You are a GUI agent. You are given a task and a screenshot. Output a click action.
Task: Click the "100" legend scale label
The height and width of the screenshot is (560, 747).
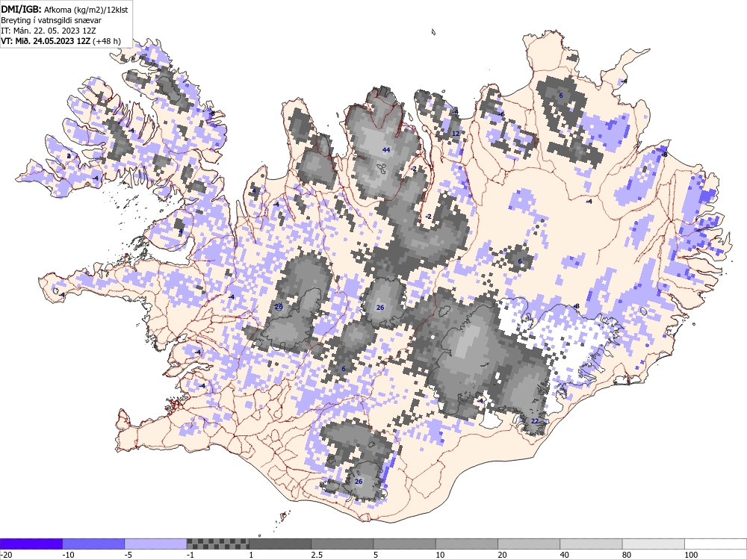click(x=691, y=556)
